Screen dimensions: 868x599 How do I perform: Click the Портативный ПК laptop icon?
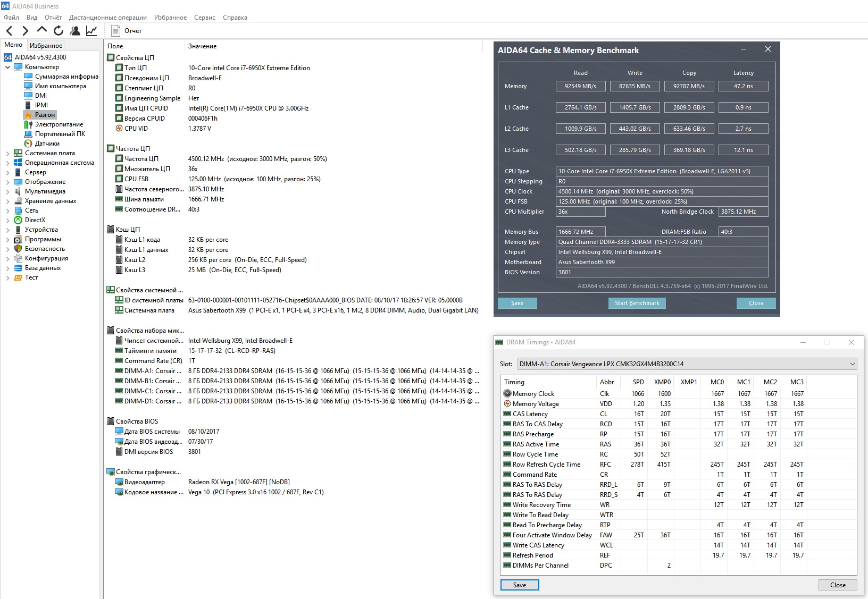[28, 134]
